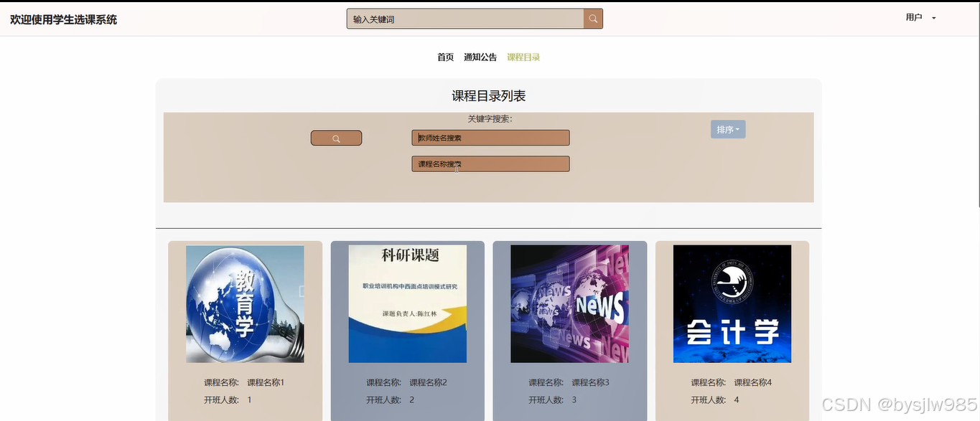Viewport: 980px width, 421px height.
Task: Open the 通知公告 announcements page
Action: [480, 57]
